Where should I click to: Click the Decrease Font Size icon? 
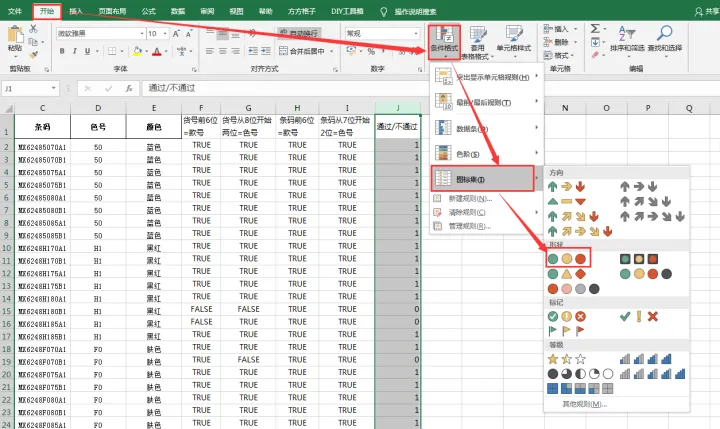(x=189, y=34)
